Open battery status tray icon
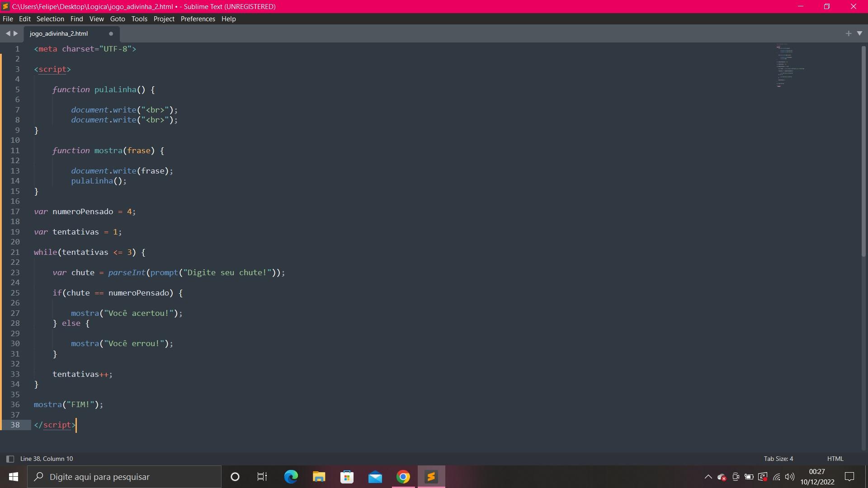Screen dimensions: 868x488 tap(749, 477)
